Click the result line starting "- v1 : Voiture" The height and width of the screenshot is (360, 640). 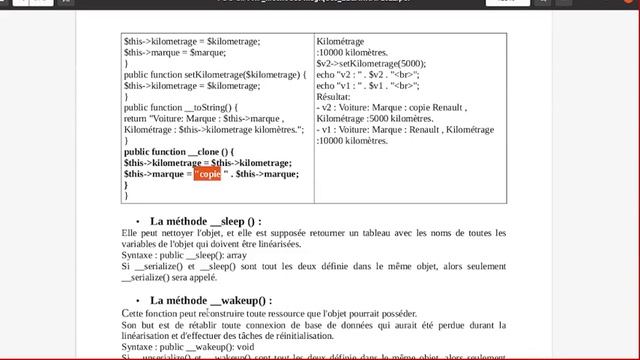(405, 129)
